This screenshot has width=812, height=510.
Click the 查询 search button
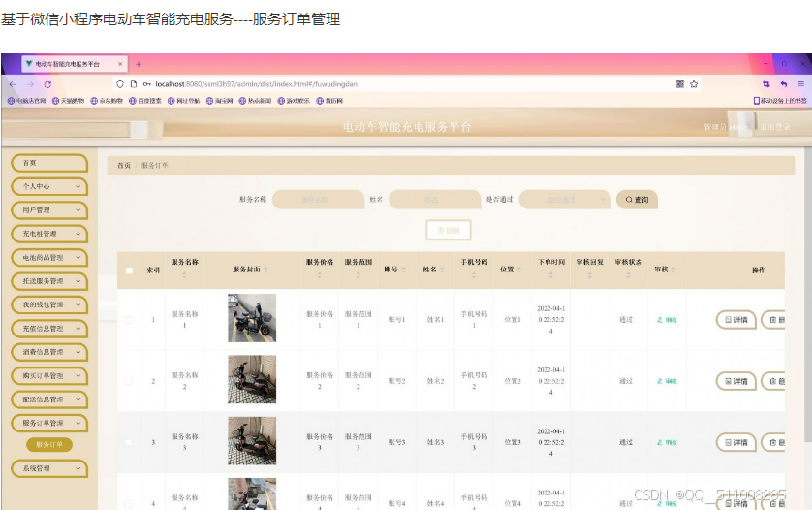pos(637,200)
